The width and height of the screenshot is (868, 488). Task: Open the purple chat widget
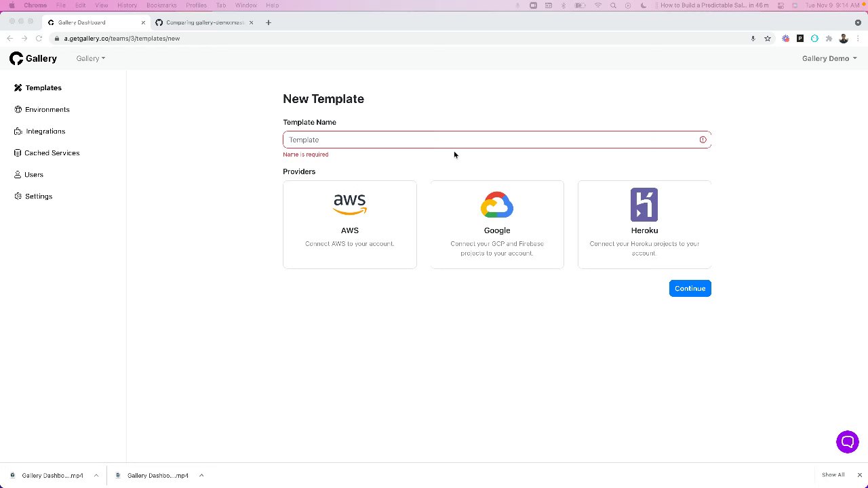point(847,442)
